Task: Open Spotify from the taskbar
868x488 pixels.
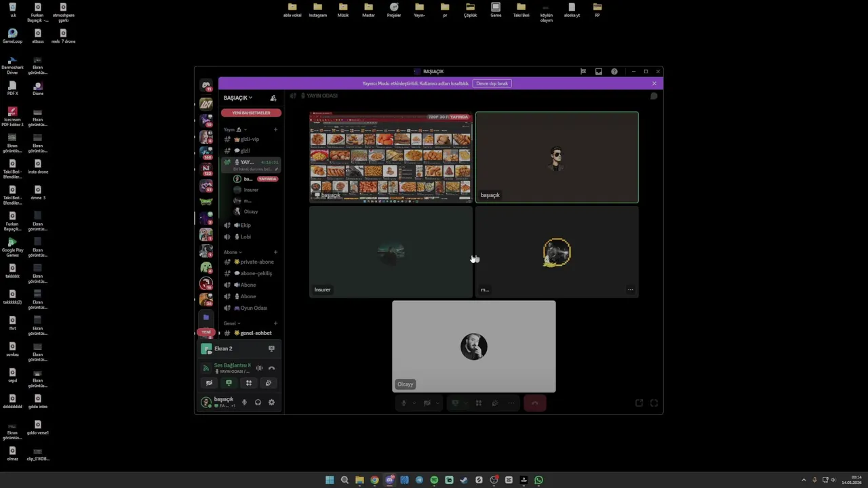Action: point(434,480)
